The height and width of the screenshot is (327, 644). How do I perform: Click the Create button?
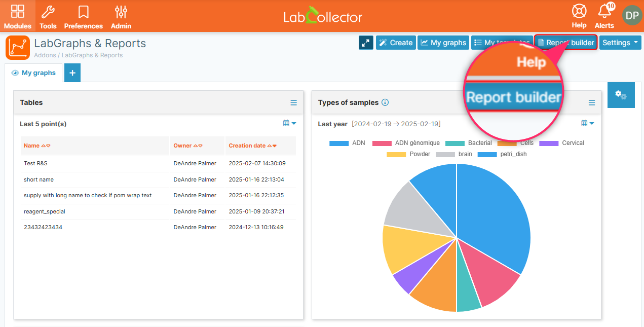click(x=396, y=43)
